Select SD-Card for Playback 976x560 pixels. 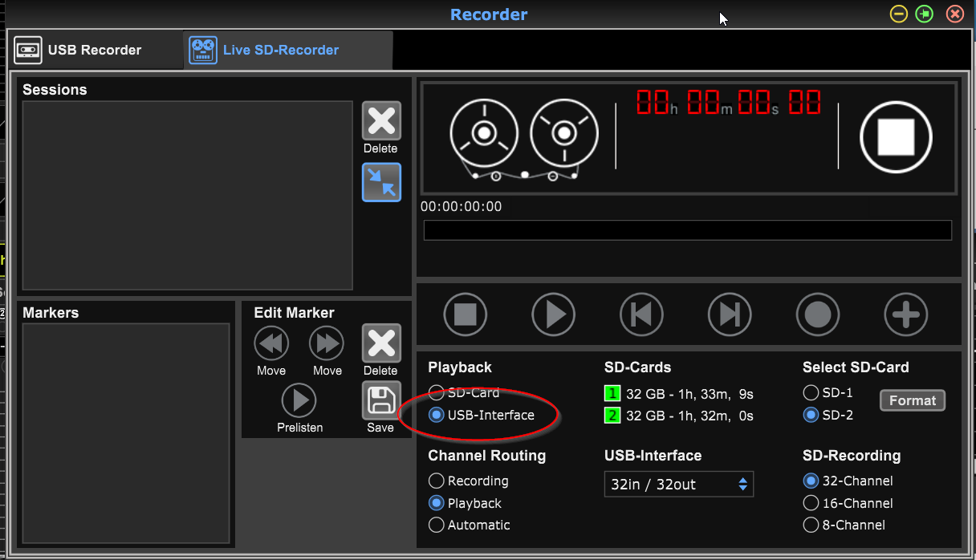coord(436,392)
